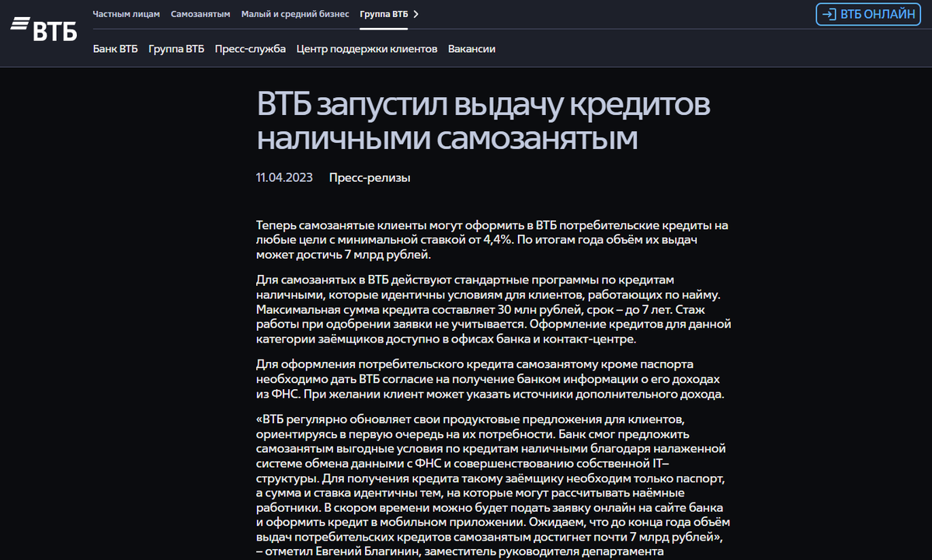Open the Вакансии page
Screen dimensions: 932x560
click(x=471, y=49)
